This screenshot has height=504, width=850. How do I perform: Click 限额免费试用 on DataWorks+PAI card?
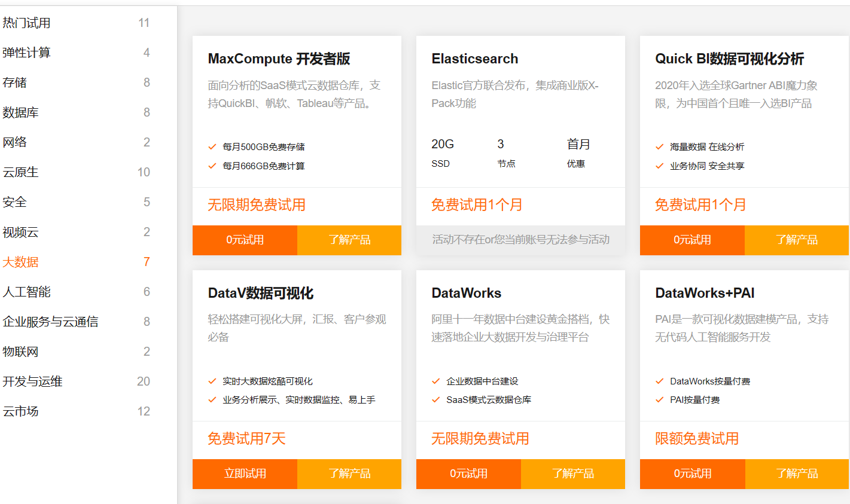click(x=697, y=439)
